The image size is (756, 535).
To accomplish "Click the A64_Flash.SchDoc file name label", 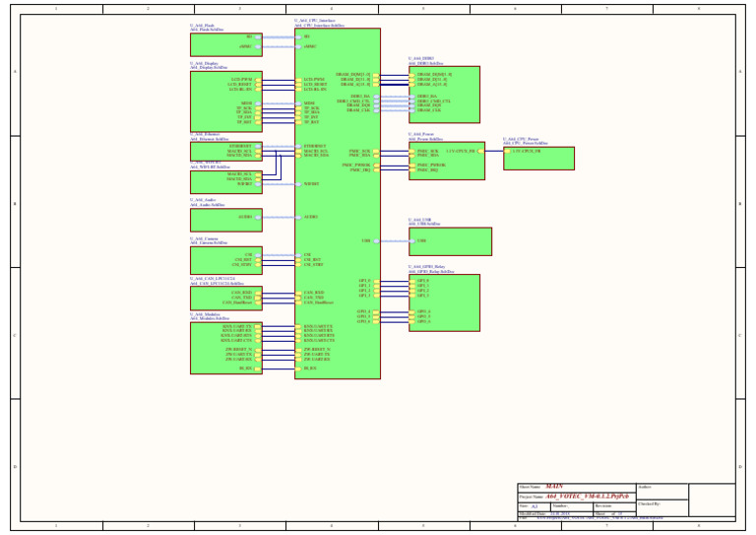I will click(207, 30).
